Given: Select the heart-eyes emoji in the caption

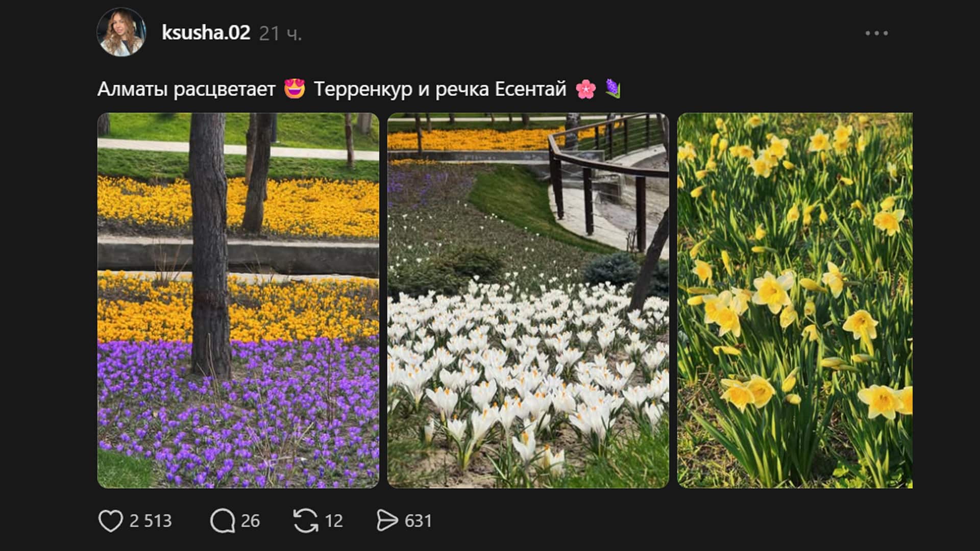Looking at the screenshot, I should point(295,89).
